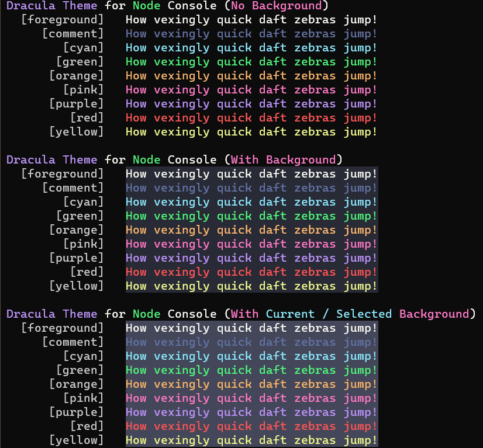The image size is (483, 448).
Task: Click the [yellow] label in With Background section
Action: coord(77,286)
